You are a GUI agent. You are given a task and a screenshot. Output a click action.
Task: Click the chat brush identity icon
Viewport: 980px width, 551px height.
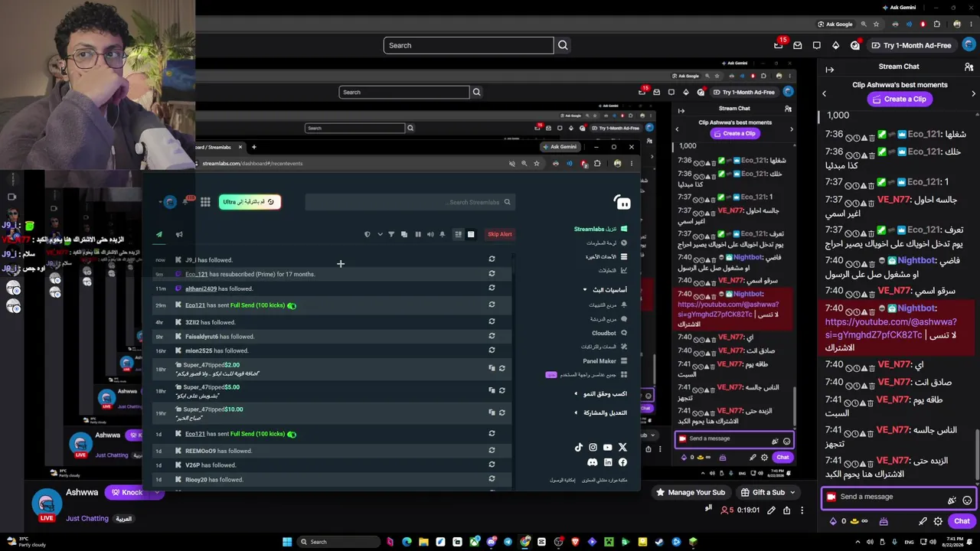(x=923, y=521)
